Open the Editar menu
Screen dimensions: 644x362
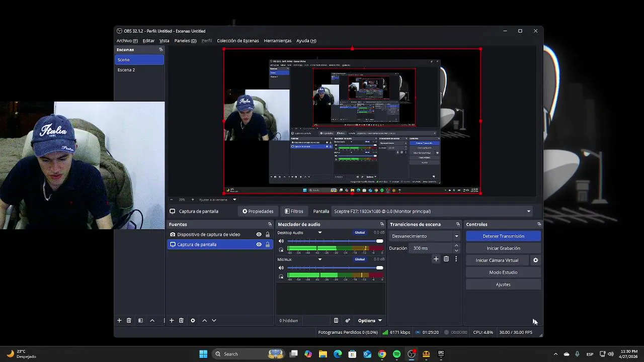point(148,41)
